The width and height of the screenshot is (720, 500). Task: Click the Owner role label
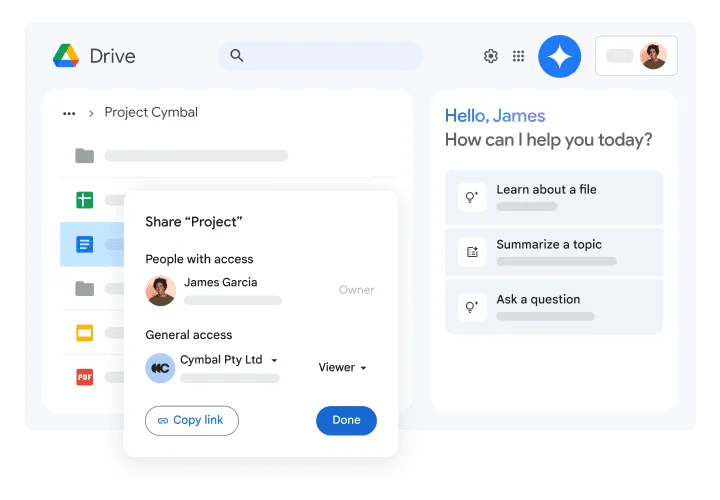coord(357,290)
